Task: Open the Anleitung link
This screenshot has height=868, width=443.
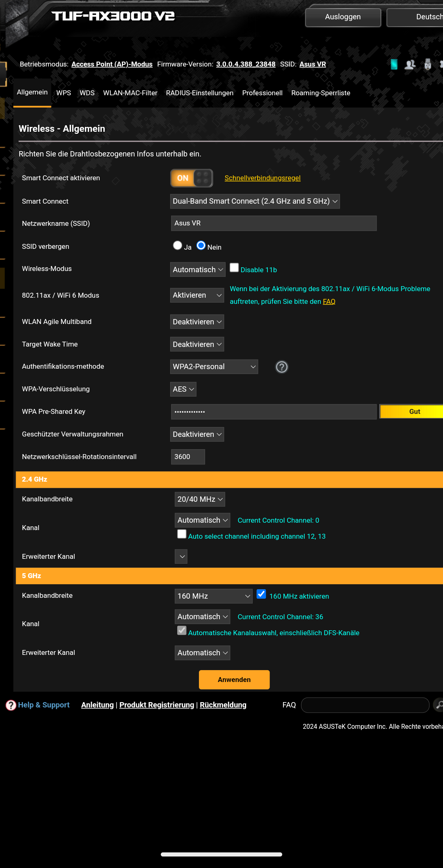Action: click(x=97, y=705)
